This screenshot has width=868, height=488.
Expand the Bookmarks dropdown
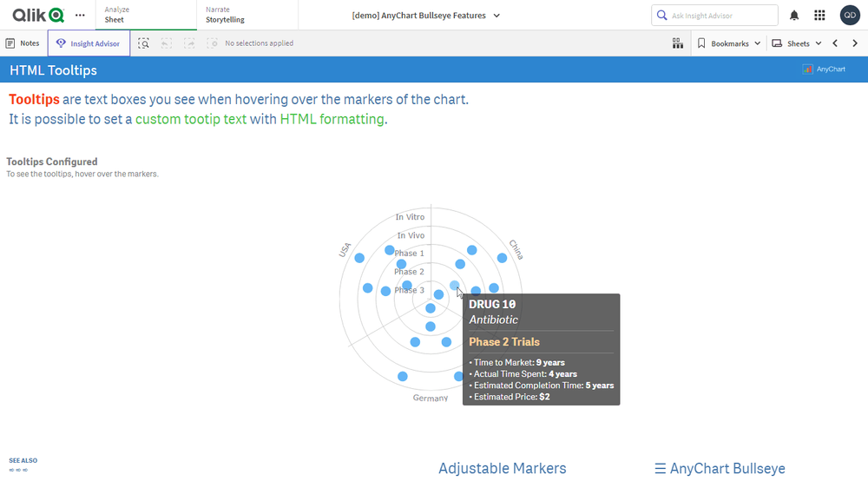pyautogui.click(x=729, y=43)
